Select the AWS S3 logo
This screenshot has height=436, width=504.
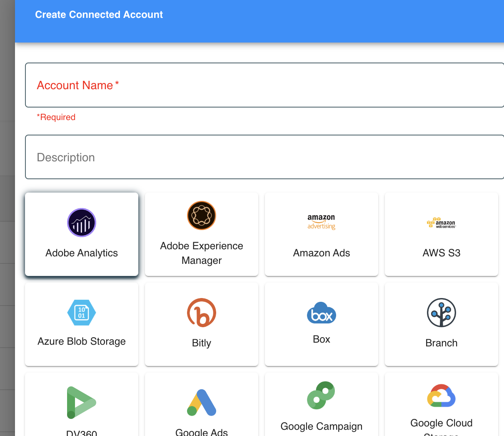[x=442, y=223]
